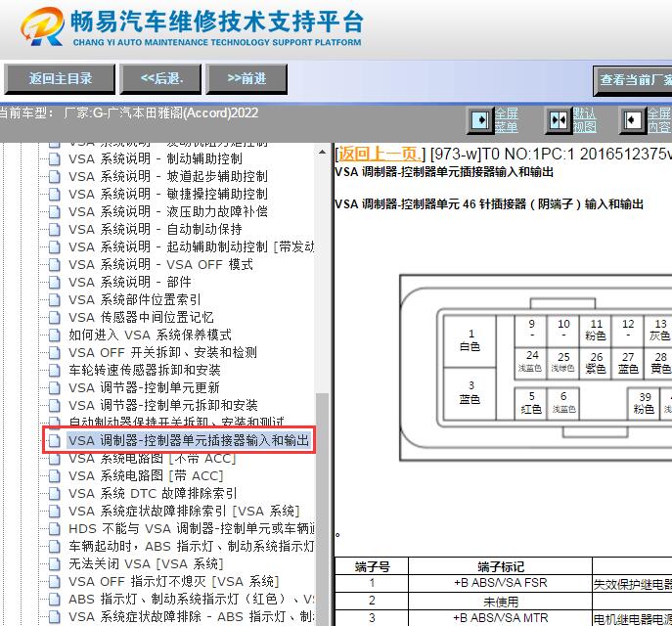Open 车辆起动时，ABS 指示灯 entry
672x626 pixels.
192,546
